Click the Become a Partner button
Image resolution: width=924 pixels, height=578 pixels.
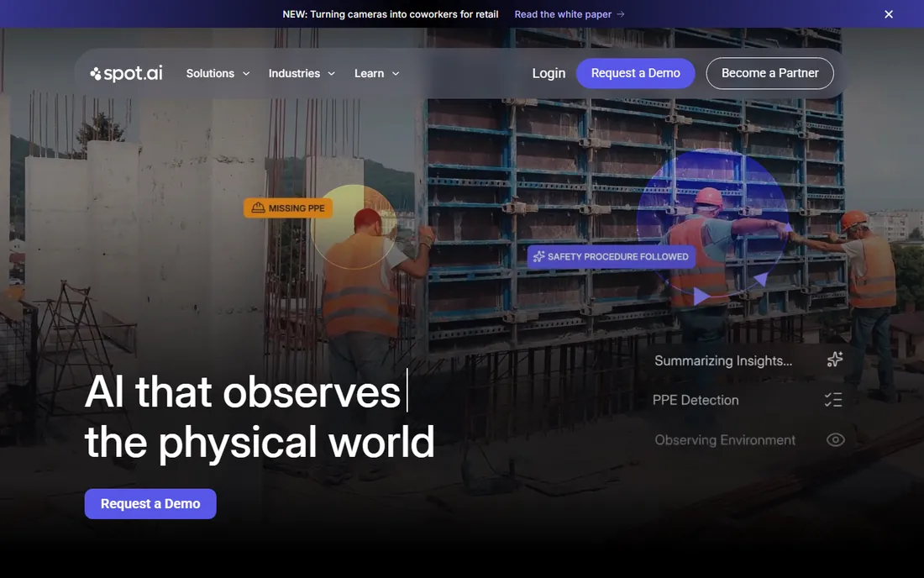(x=769, y=73)
